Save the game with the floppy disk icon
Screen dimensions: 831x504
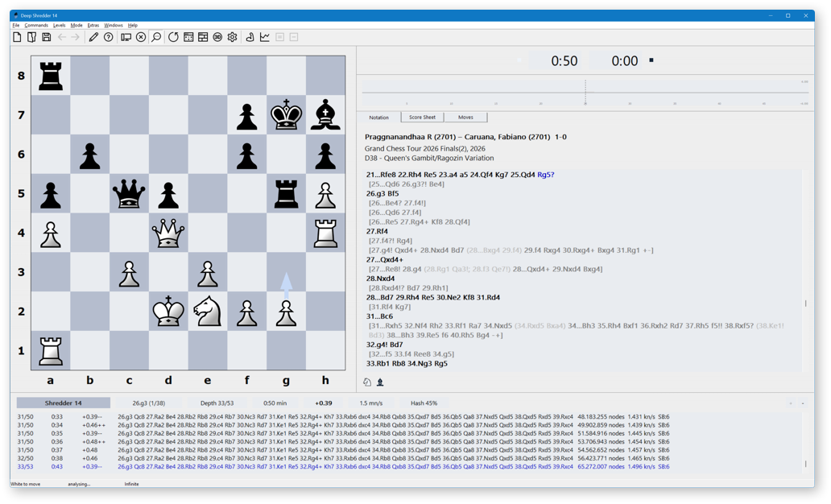coord(47,37)
